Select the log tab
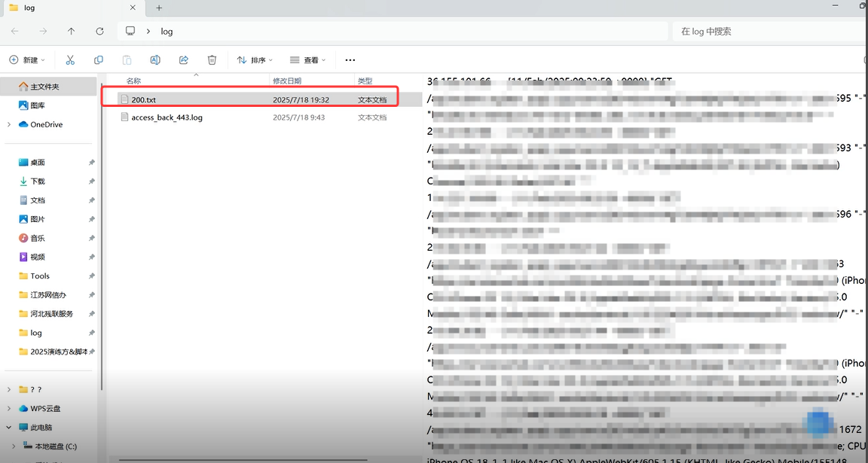Screen dimensions: 868x463 coord(72,8)
